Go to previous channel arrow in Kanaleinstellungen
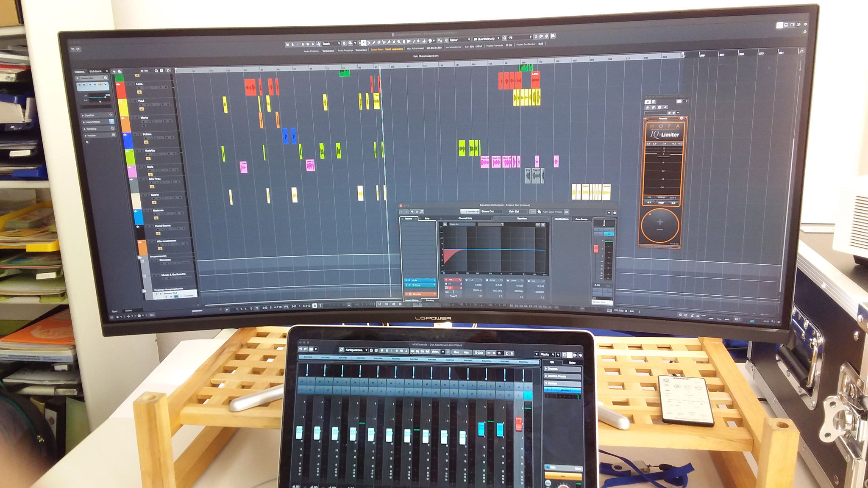This screenshot has width=868, height=488. [x=412, y=212]
